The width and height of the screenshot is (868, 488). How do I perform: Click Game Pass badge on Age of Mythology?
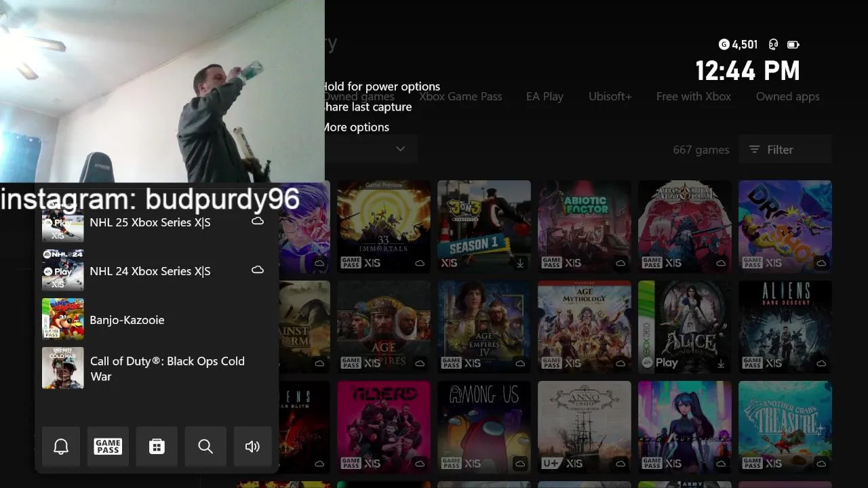coord(551,363)
